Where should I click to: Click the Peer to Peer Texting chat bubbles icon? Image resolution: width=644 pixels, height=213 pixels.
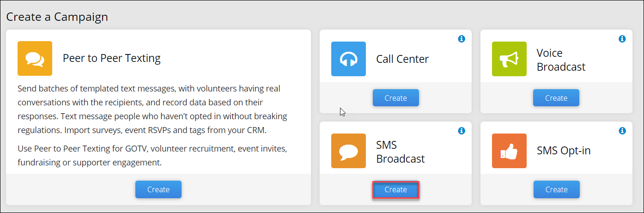click(35, 58)
